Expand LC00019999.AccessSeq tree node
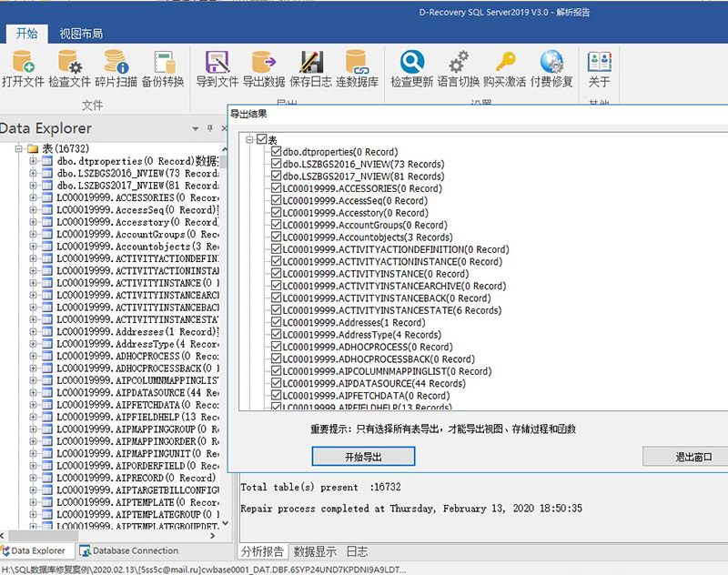Screen dimensions: 728x575 [x=33, y=210]
